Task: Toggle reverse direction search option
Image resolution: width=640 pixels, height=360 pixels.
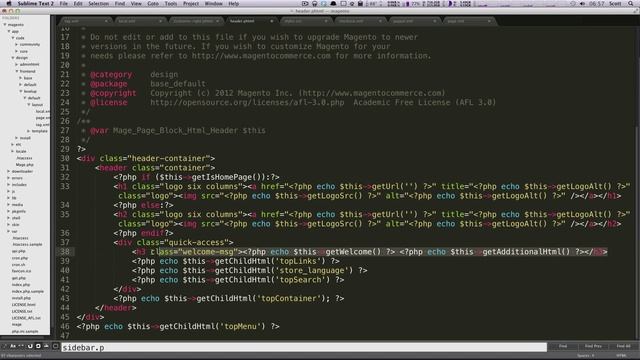Action: coord(30,346)
